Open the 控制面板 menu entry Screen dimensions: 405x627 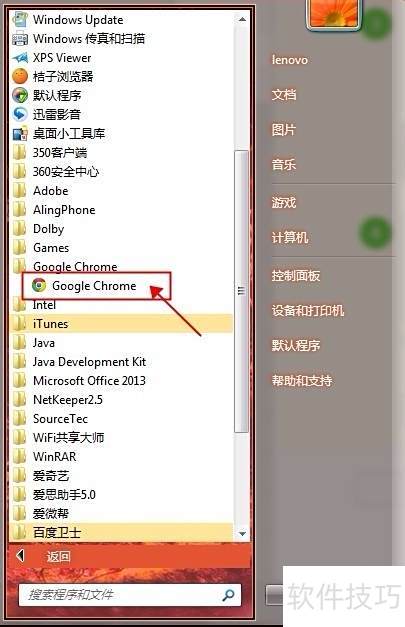click(x=295, y=276)
